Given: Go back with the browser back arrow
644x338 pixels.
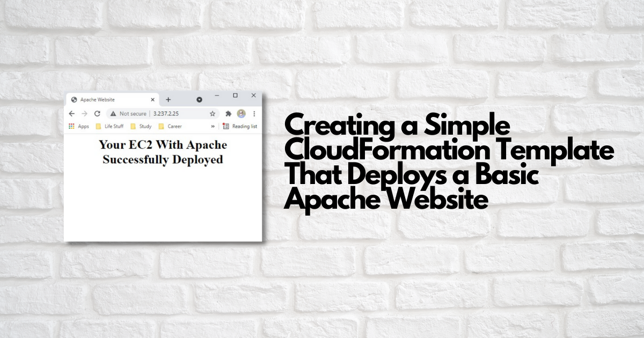Looking at the screenshot, I should 72,114.
